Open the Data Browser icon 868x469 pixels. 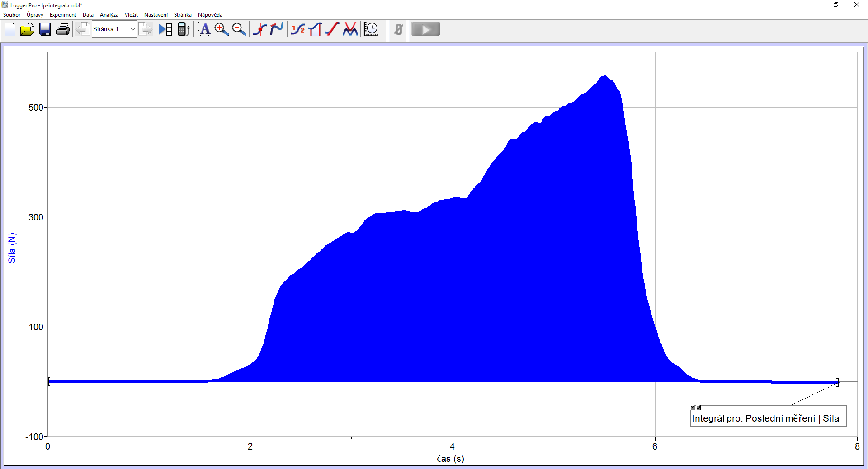click(x=165, y=29)
